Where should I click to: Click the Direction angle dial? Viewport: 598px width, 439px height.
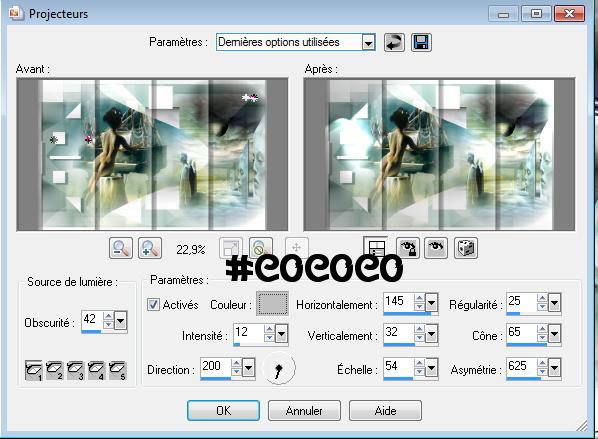click(280, 368)
